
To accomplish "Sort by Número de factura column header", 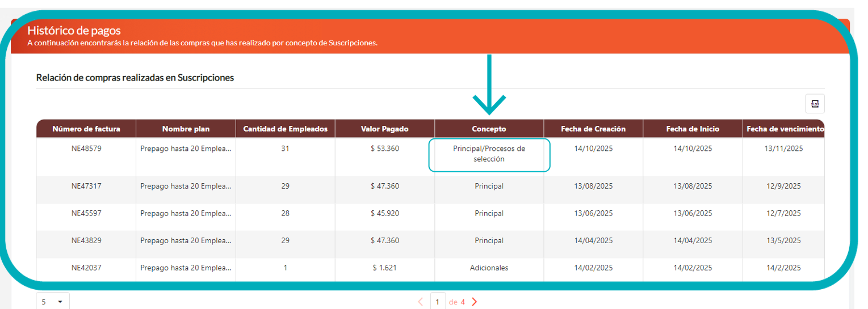I will coord(86,129).
